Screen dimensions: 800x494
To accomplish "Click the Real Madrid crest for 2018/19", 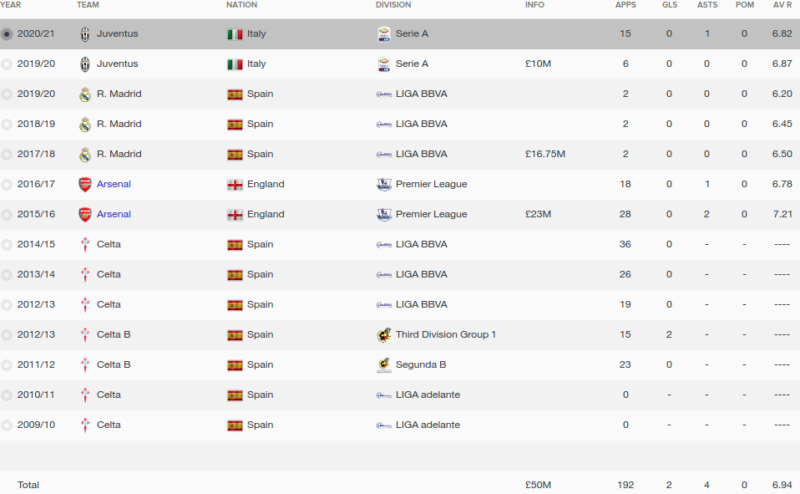I will [x=85, y=125].
